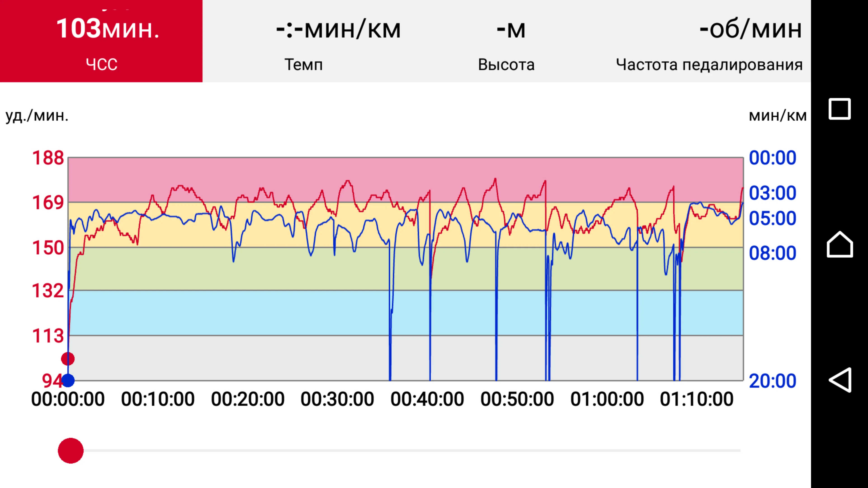Screen dimensions: 868x488
Task: Open recent apps square icon
Action: [839, 109]
